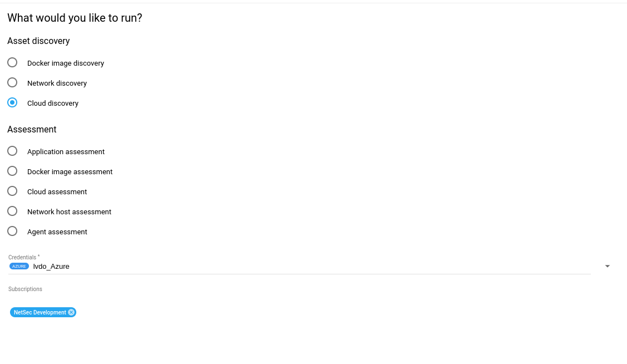Select the Docker image discovery radio button
Viewport: 627px width, 364px height.
[12, 63]
